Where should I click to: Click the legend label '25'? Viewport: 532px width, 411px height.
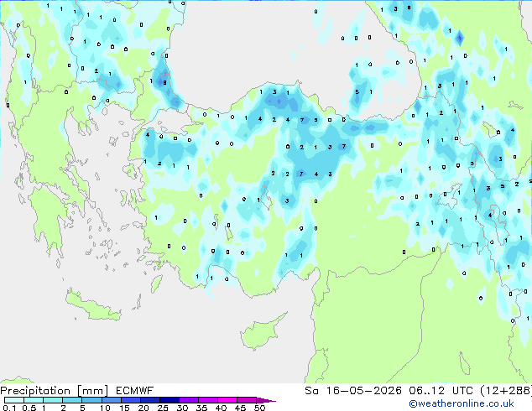pos(163,408)
